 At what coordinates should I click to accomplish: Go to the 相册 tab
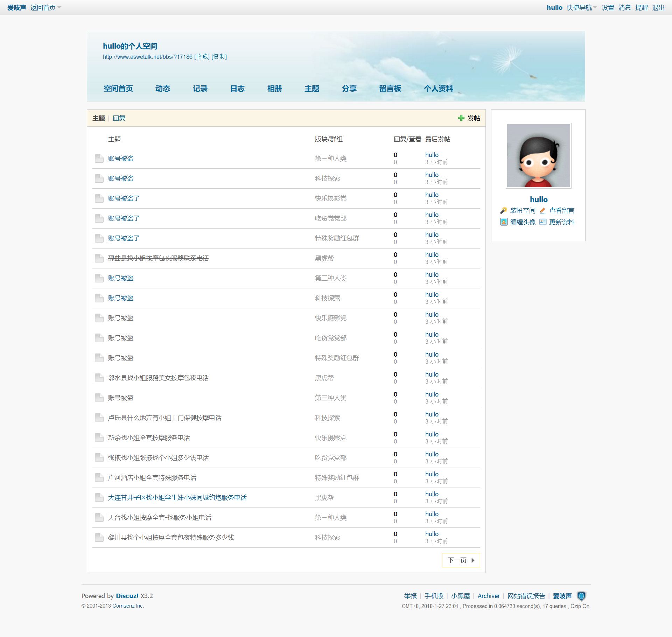coord(275,89)
